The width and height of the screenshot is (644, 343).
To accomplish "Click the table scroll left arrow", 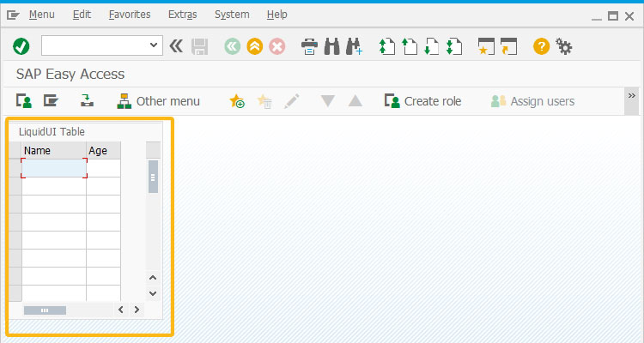I will pos(121,310).
